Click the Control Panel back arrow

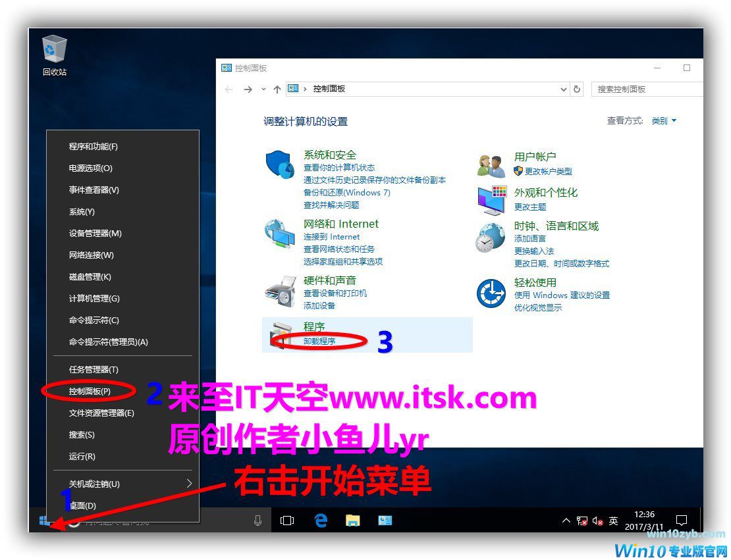pyautogui.click(x=229, y=89)
